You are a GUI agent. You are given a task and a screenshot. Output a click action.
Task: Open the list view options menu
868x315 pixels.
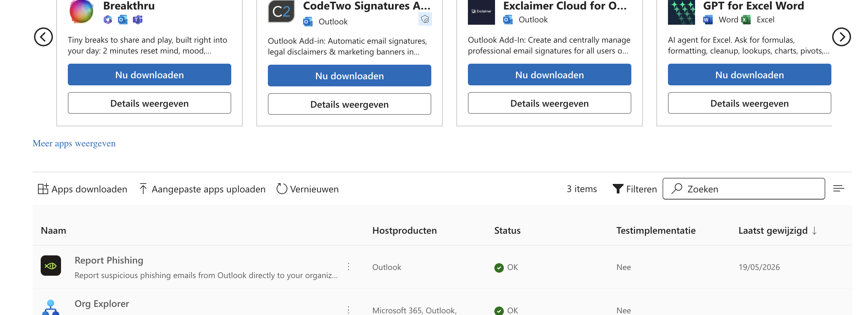click(839, 188)
